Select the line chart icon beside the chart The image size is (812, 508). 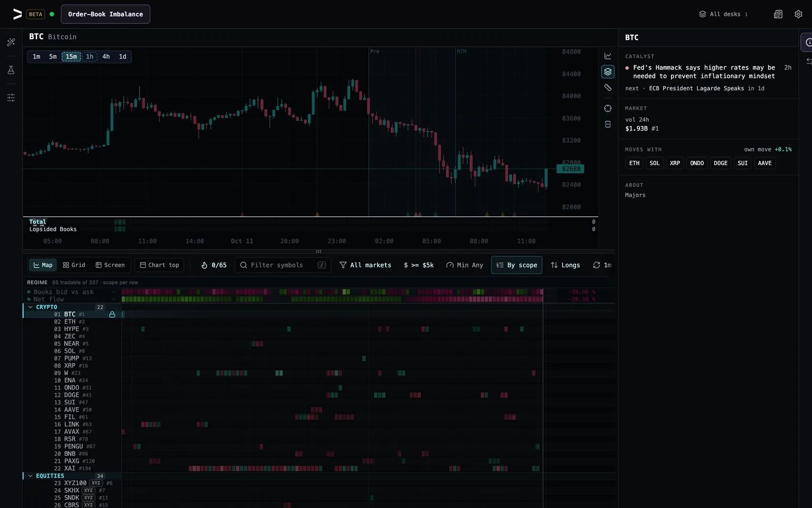click(607, 56)
